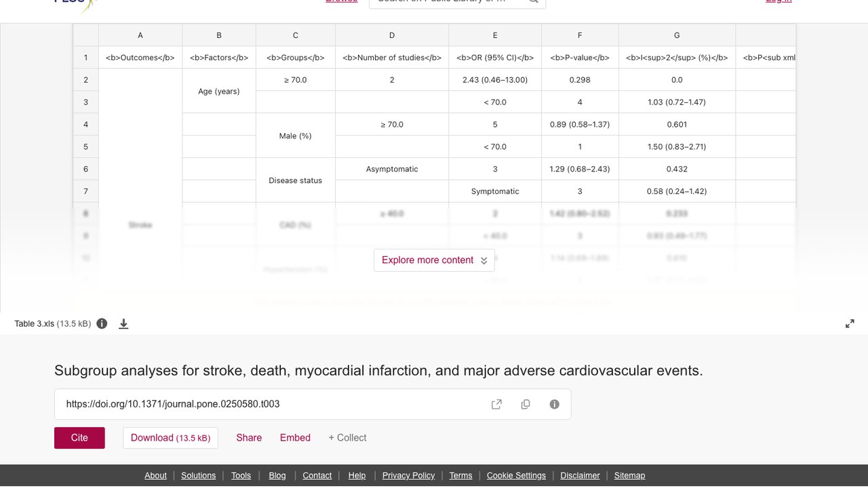Download Table 3.xls via the arrow icon

[x=123, y=323]
